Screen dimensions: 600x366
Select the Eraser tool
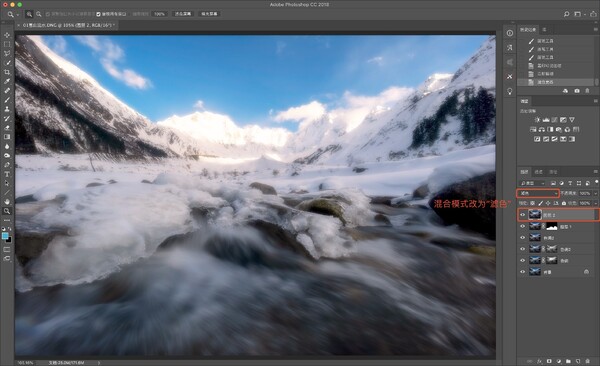(7, 127)
